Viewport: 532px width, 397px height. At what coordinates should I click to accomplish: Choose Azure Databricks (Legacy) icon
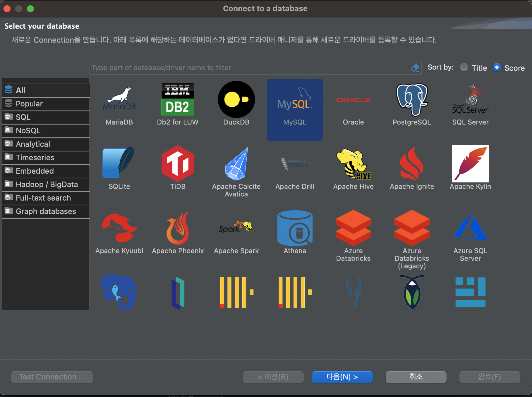pos(412,228)
